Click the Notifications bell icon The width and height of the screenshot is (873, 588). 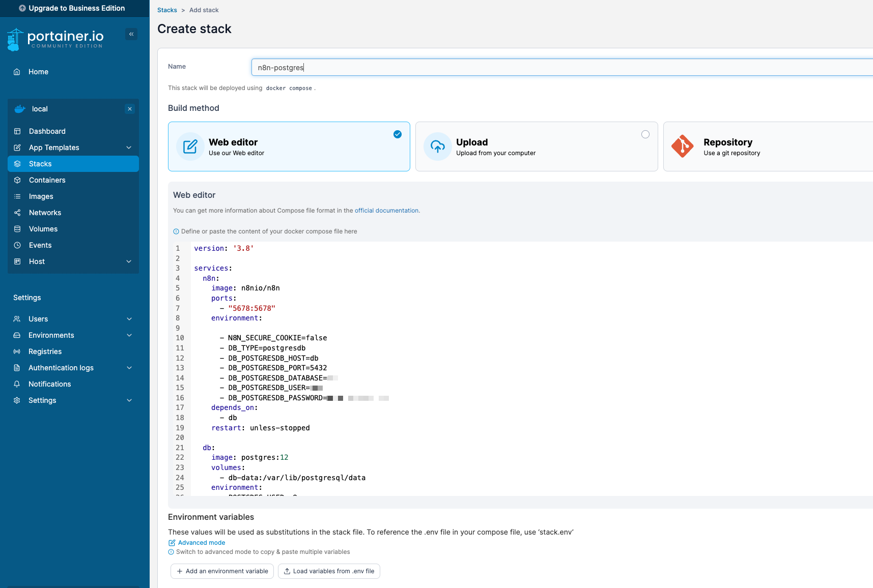pos(17,384)
